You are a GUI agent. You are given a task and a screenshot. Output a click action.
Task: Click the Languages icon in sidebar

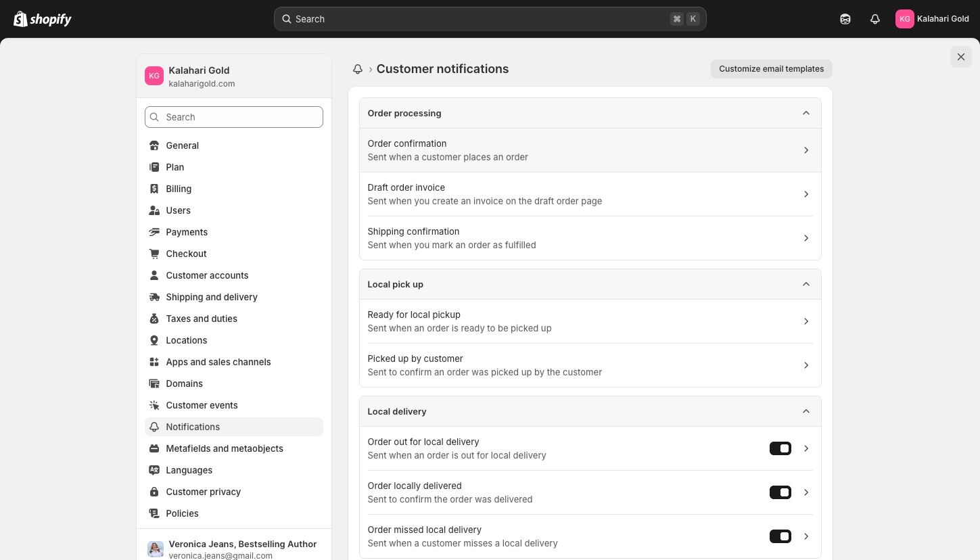point(154,470)
